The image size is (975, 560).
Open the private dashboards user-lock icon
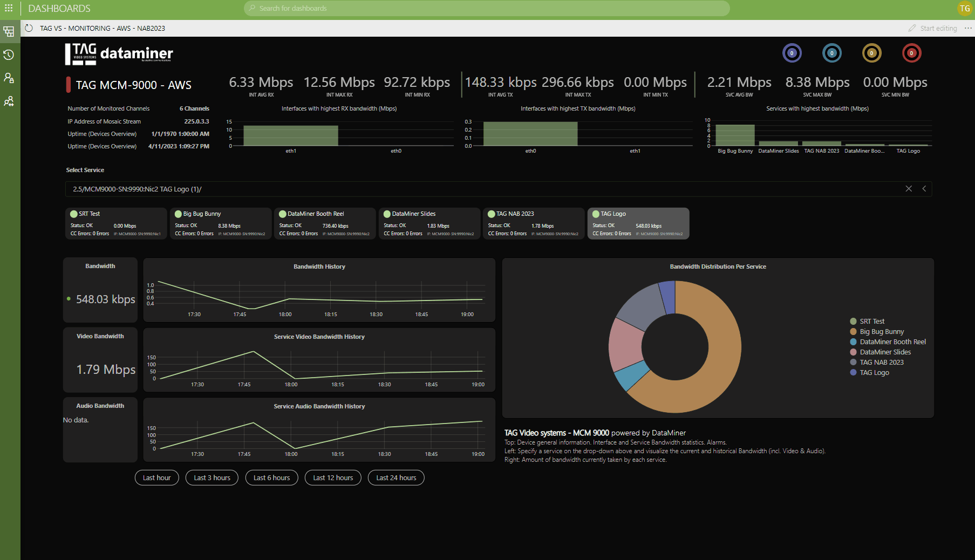tap(9, 78)
